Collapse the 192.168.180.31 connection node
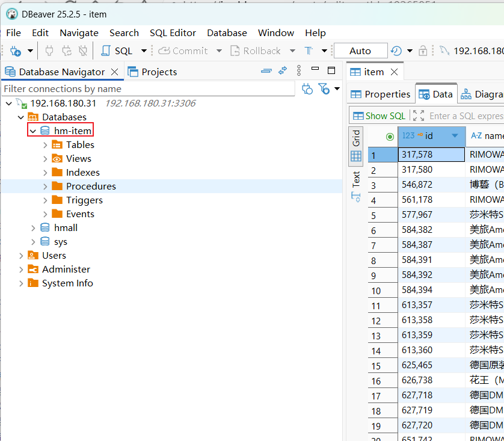Screen dimensions: 504x441 [9, 103]
